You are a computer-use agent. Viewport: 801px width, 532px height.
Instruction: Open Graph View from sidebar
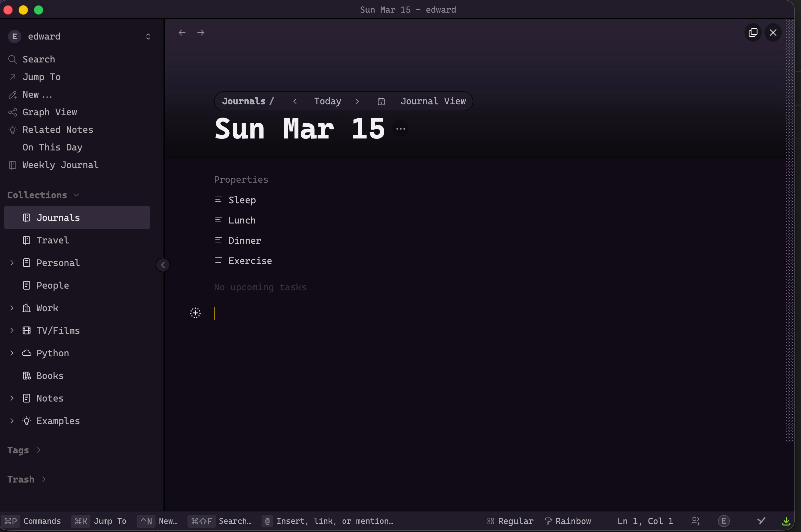coord(50,112)
